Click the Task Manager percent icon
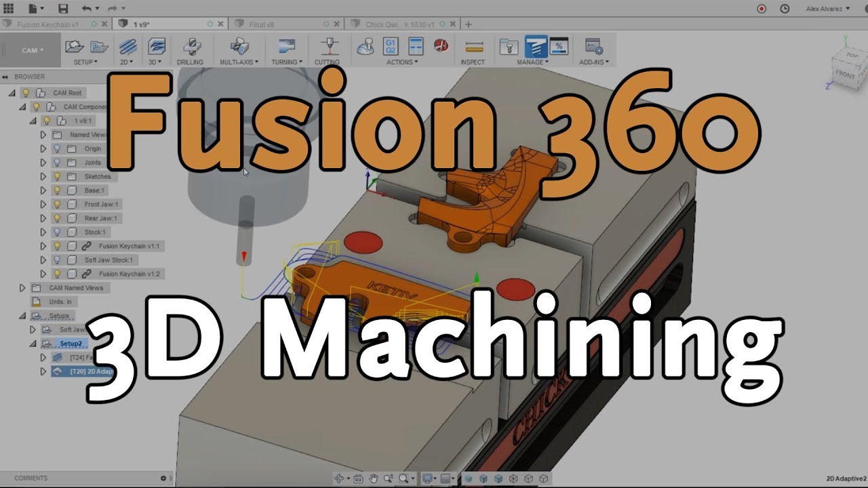 click(x=559, y=46)
